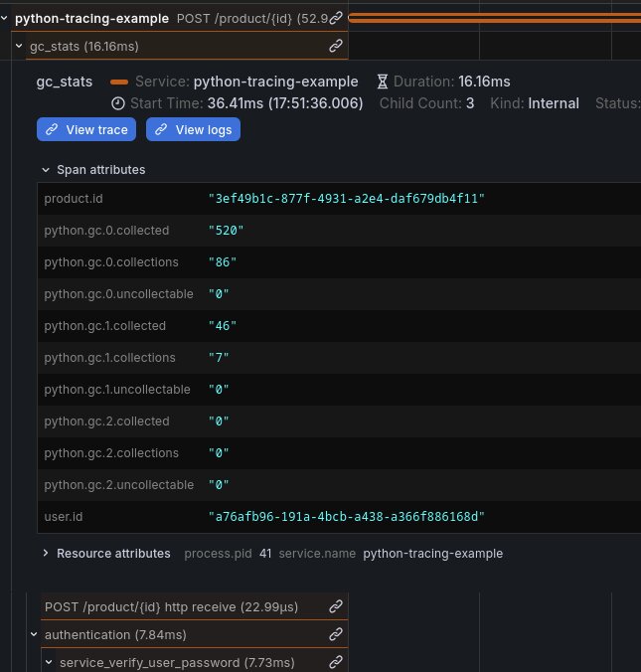Click the link icon on the gc_stats span row
The width and height of the screenshot is (641, 672).
pyautogui.click(x=337, y=46)
